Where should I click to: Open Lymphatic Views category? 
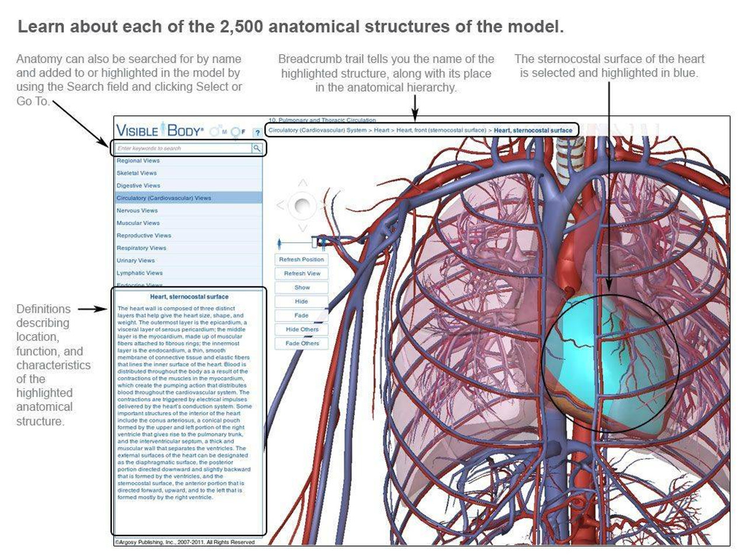[188, 273]
